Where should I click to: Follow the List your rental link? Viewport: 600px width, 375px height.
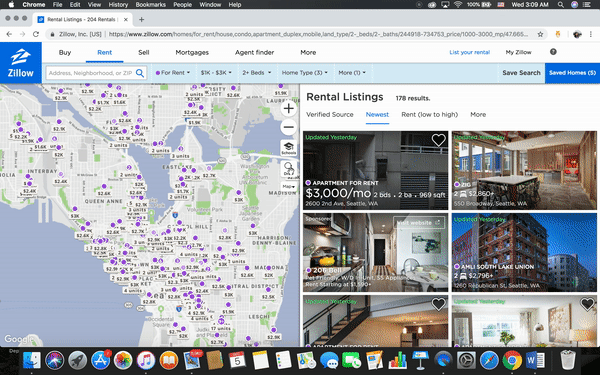(470, 52)
